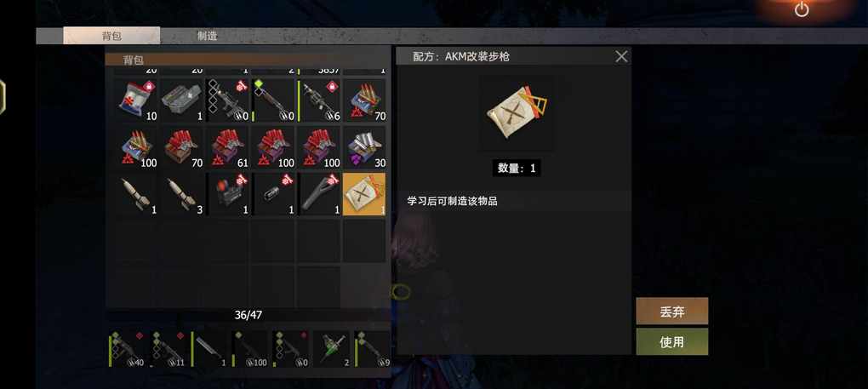Select the hotbar weapon with 40 ammo
The height and width of the screenshot is (389, 868).
pyautogui.click(x=128, y=349)
